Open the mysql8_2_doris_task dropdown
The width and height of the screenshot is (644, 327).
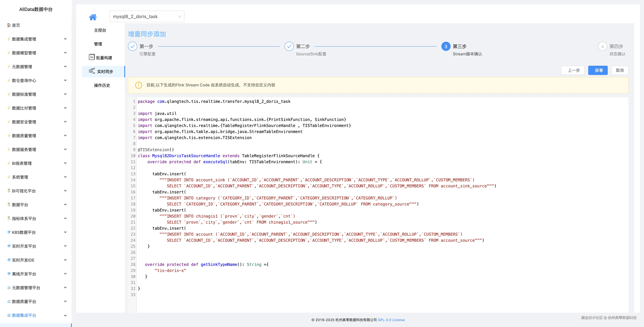[x=147, y=17]
